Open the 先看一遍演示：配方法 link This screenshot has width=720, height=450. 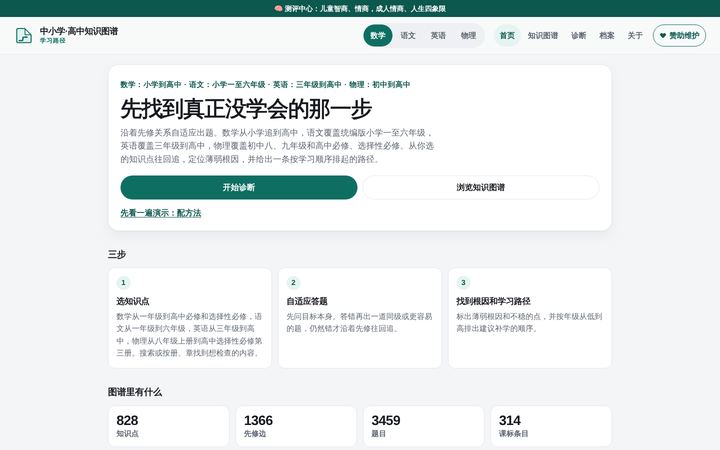coord(161,213)
